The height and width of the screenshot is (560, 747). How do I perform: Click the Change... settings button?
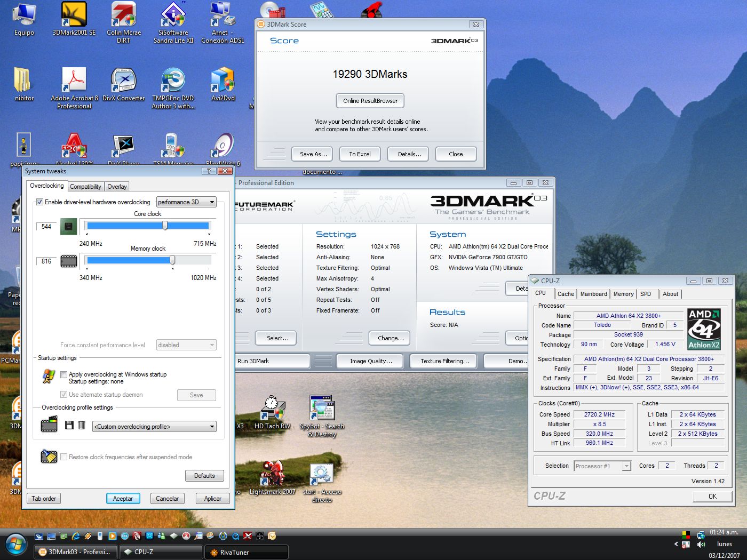tap(391, 338)
